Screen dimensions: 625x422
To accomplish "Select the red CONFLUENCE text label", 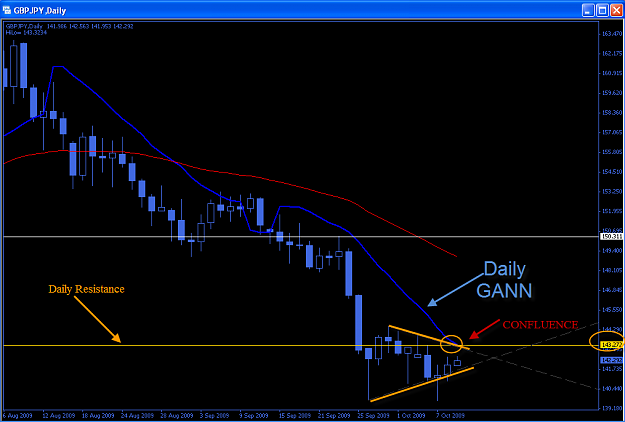I will pyautogui.click(x=540, y=325).
